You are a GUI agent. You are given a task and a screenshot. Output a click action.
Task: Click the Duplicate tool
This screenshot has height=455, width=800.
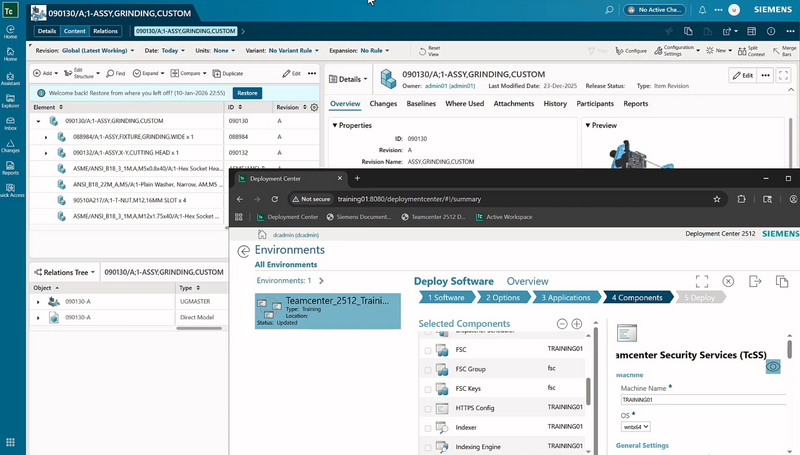228,73
